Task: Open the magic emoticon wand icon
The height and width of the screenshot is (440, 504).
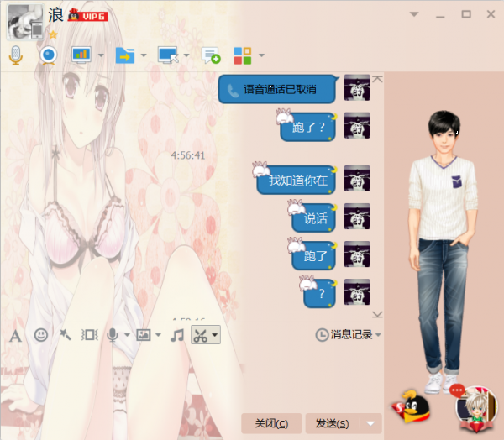Action: click(x=66, y=335)
